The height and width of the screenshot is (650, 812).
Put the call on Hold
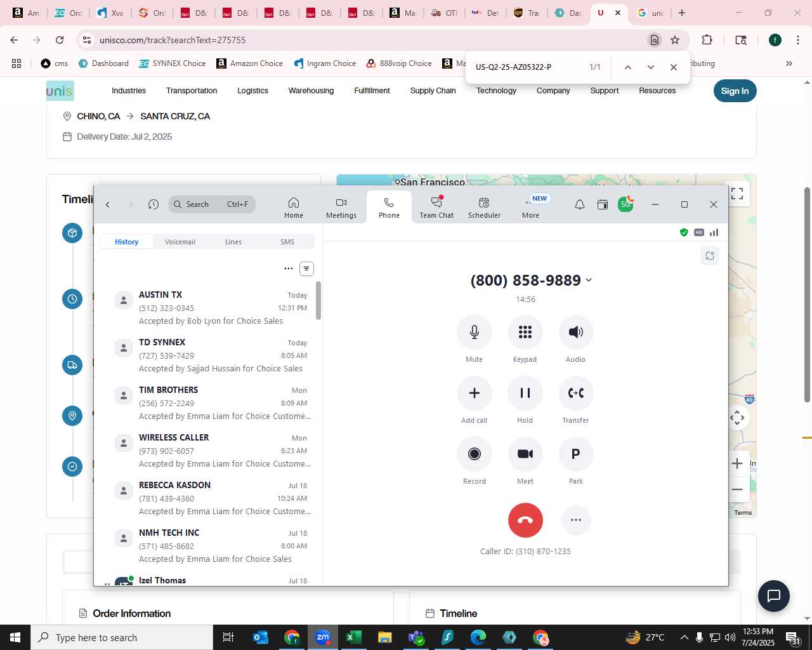click(525, 393)
